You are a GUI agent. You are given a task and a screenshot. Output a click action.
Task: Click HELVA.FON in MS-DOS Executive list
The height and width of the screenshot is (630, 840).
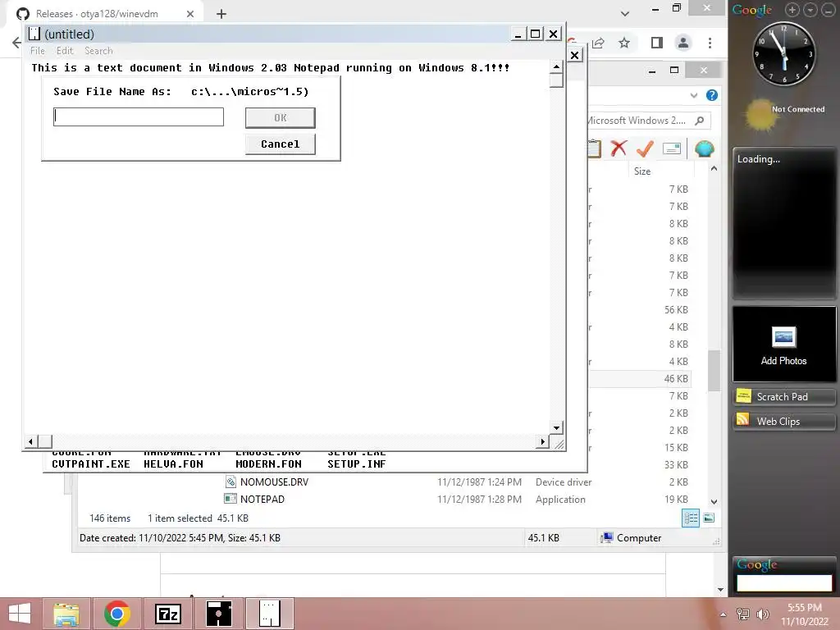pos(173,464)
